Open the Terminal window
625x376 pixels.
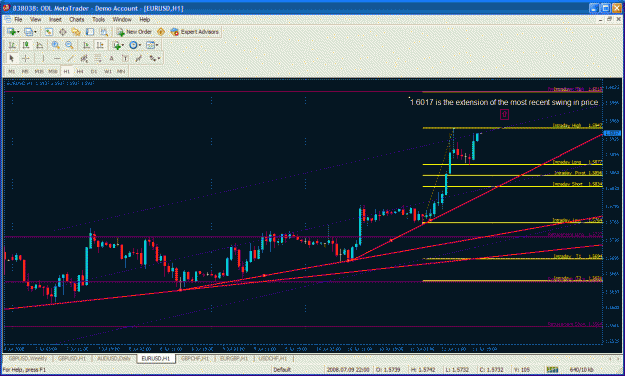pos(90,32)
